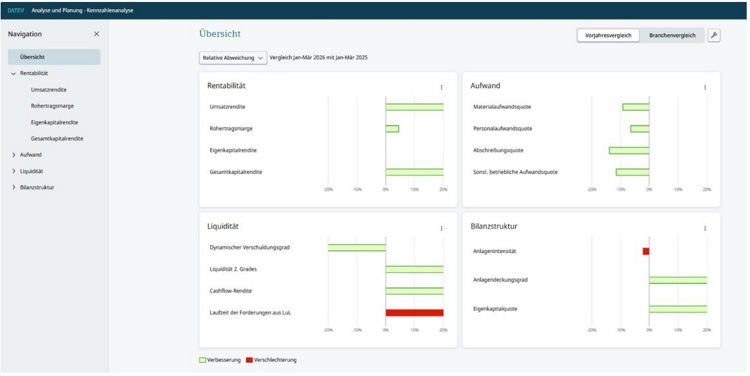
Task: Click Cashflow-Rendite label in Liquidität card
Action: (x=231, y=291)
